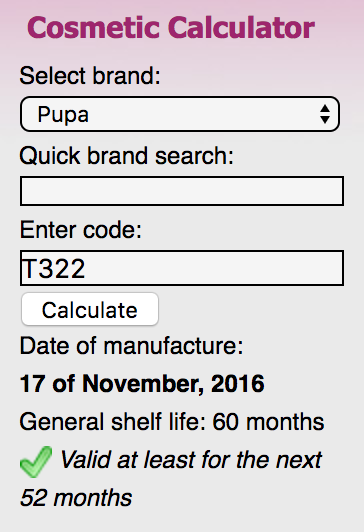Click the word 'Cosmetic' in the title
This screenshot has width=364, height=532.
(93, 28)
